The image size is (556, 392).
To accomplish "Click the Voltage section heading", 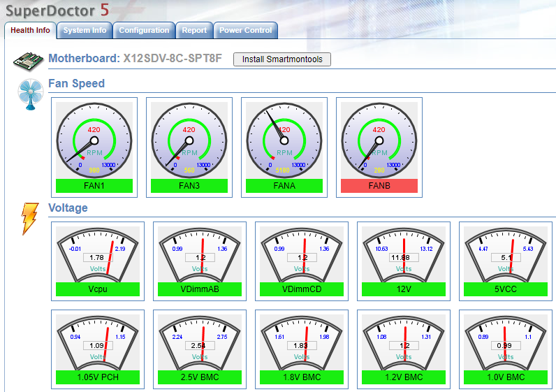I will 68,208.
